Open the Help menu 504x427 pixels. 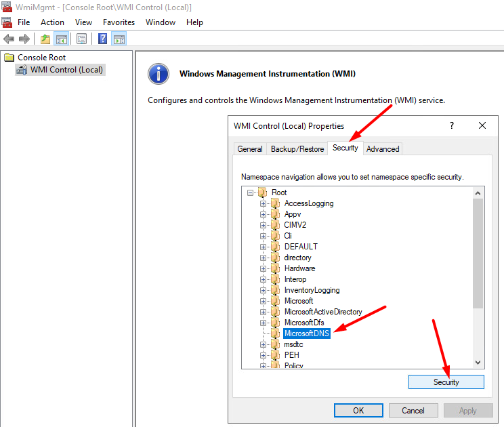tap(194, 22)
